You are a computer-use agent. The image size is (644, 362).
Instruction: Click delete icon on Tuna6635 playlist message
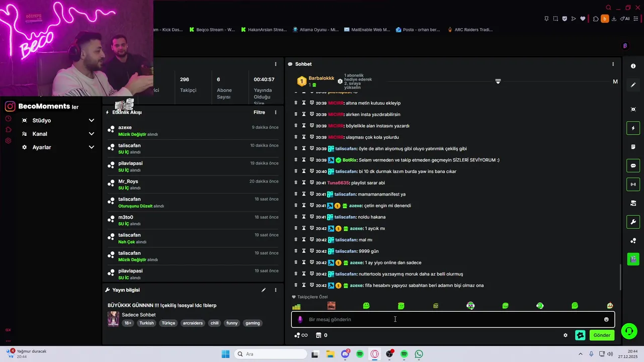(x=296, y=183)
